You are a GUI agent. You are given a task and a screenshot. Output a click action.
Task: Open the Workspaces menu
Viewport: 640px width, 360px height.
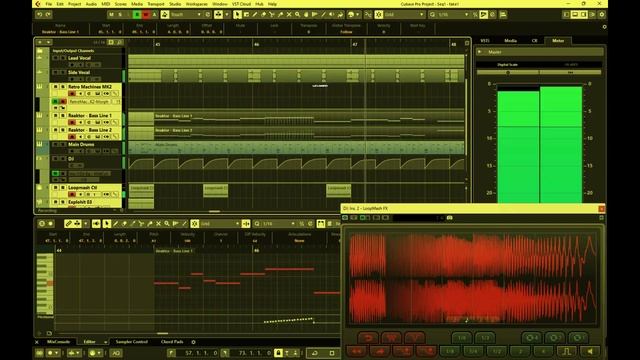196,4
